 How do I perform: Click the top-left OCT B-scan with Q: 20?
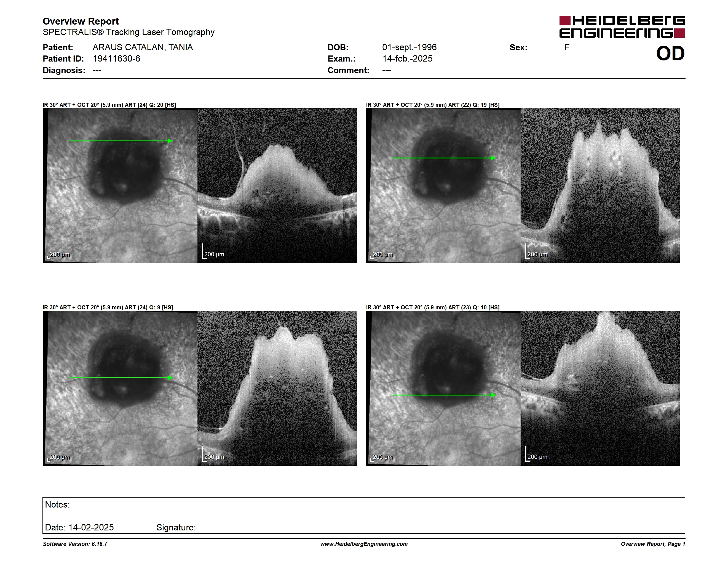click(277, 186)
